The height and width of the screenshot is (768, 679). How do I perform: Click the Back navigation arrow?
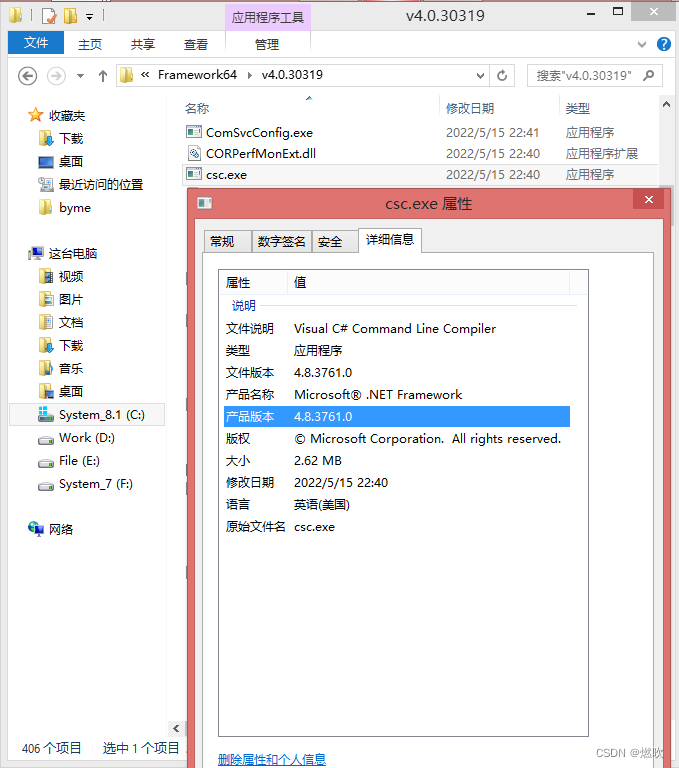(27, 76)
